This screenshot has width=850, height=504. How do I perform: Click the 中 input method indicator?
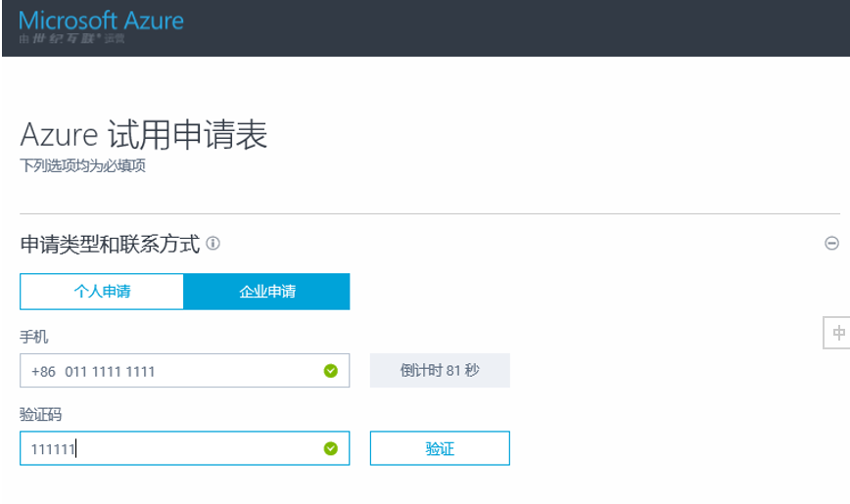837,333
